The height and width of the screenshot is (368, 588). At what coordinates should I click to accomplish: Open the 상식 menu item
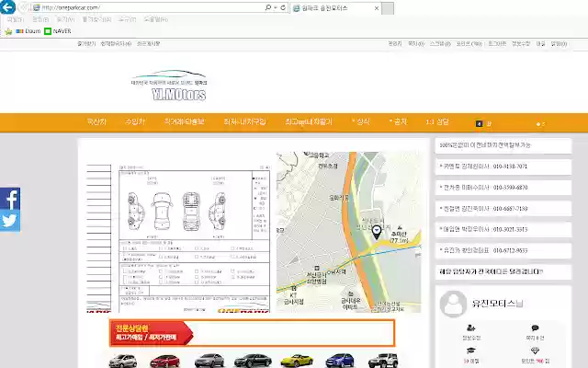pyautogui.click(x=361, y=121)
